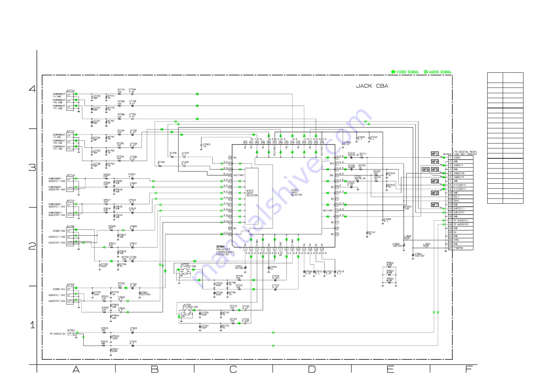Click the JK7701 S-VIDEO-IN1 jack symbol

pos(187,312)
